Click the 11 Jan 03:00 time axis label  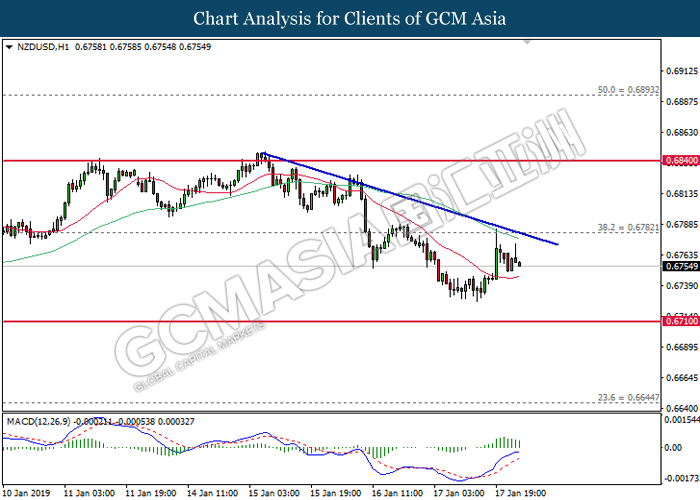click(x=89, y=493)
